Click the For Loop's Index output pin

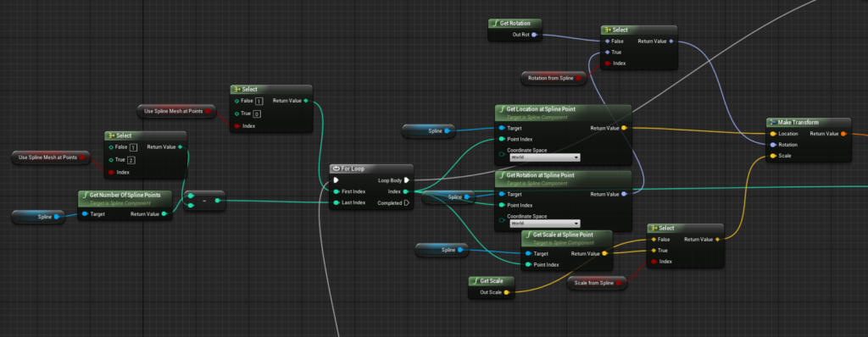tap(406, 191)
